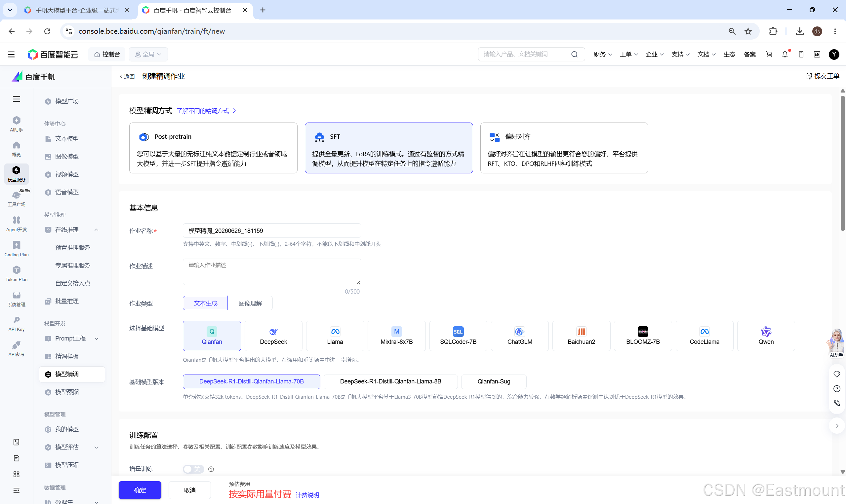Expand the 文档 menu
Viewport: 846px width, 504px height.
pyautogui.click(x=706, y=54)
